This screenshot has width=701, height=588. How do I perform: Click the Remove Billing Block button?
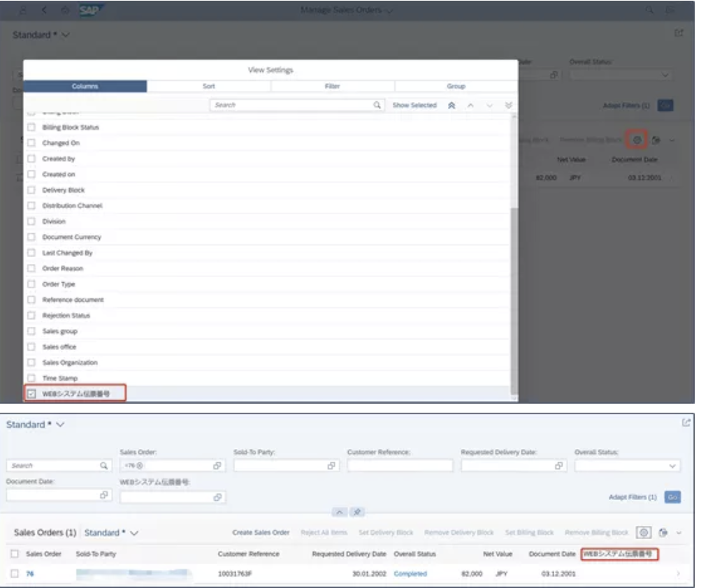coord(596,533)
